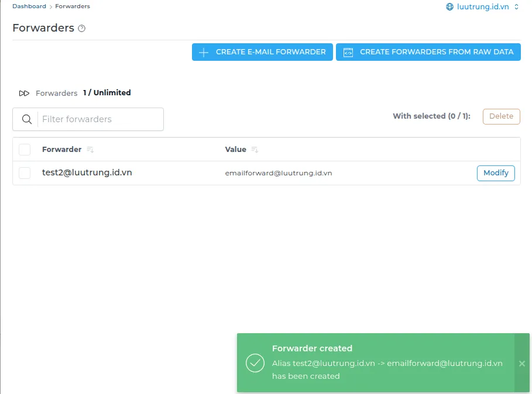
Task: Open Dashboard from the breadcrumb
Action: pos(29,6)
